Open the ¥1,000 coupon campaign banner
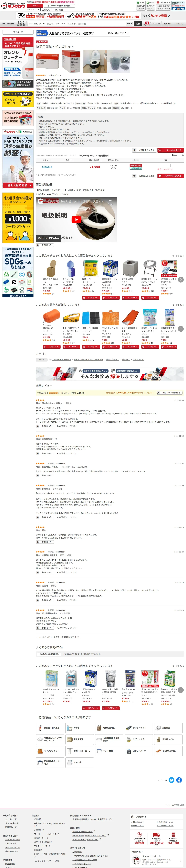 coord(18,218)
